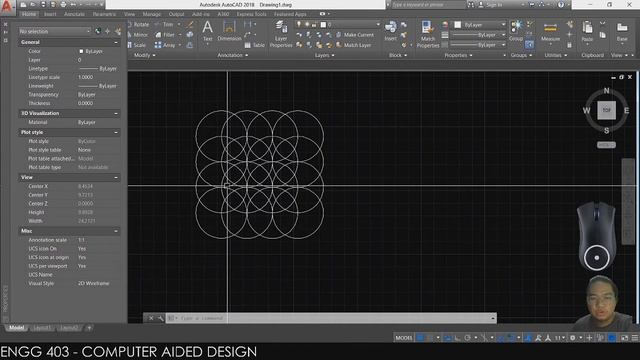Open the Lineweight ByLayer dropdown in ribbon
Image resolution: width=640 pixels, height=360 pixels.
click(478, 35)
